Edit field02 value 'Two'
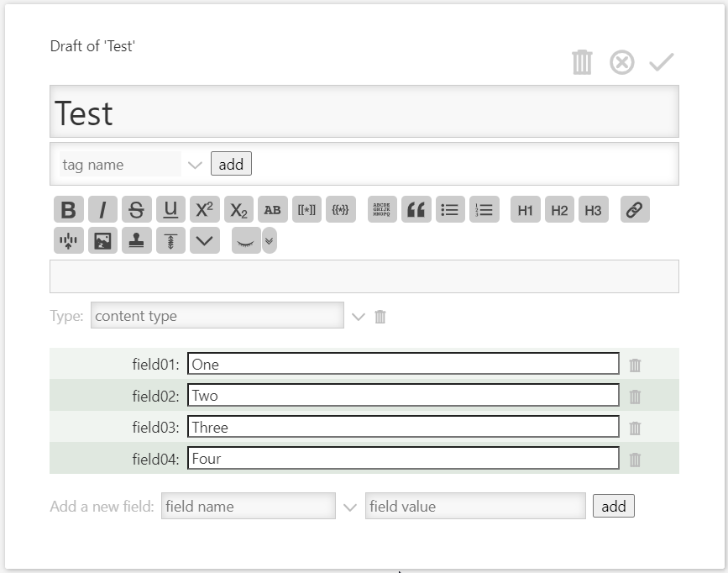 [x=403, y=396]
